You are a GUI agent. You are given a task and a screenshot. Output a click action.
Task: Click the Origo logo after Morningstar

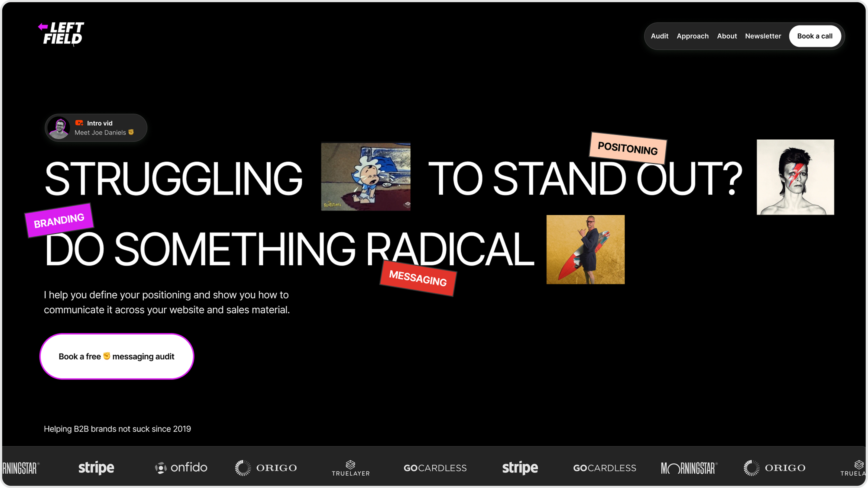[x=774, y=468]
